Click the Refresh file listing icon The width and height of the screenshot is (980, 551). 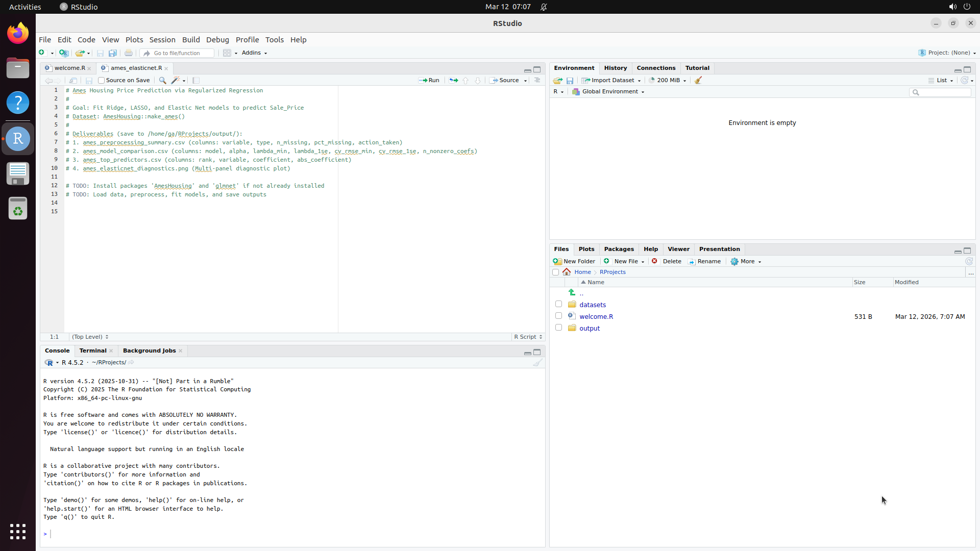click(969, 261)
